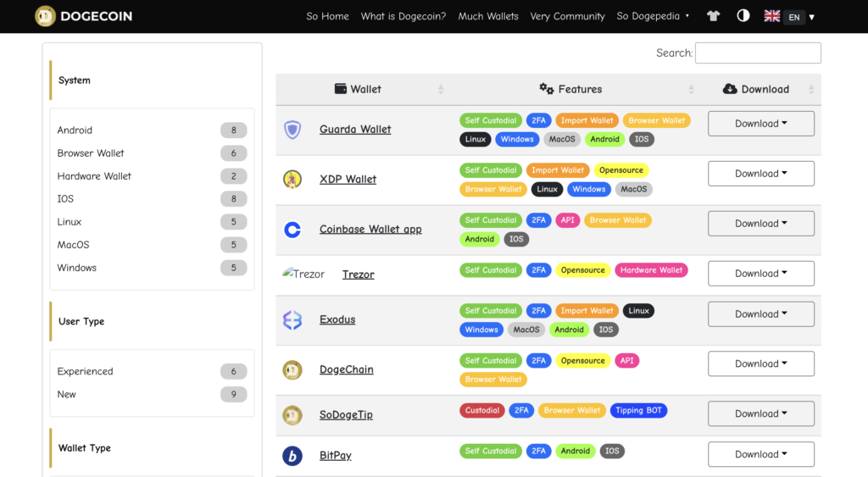Open DogeChain Download dropdown
This screenshot has height=477, width=868.
pos(760,363)
